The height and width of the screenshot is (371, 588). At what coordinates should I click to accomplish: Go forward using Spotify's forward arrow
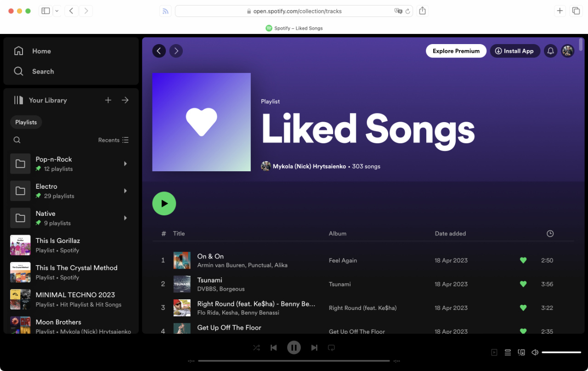[x=176, y=51]
